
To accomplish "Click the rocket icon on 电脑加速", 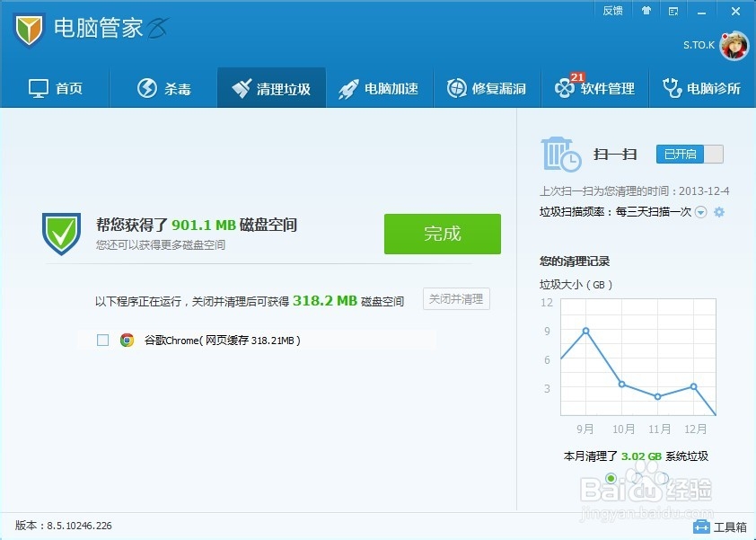I will 347,87.
